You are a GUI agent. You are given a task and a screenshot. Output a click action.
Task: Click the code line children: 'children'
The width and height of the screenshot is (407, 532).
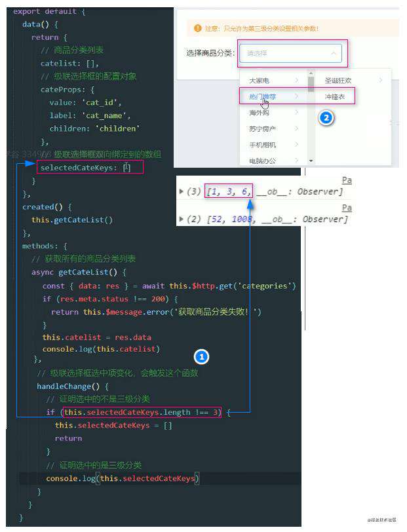95,128
